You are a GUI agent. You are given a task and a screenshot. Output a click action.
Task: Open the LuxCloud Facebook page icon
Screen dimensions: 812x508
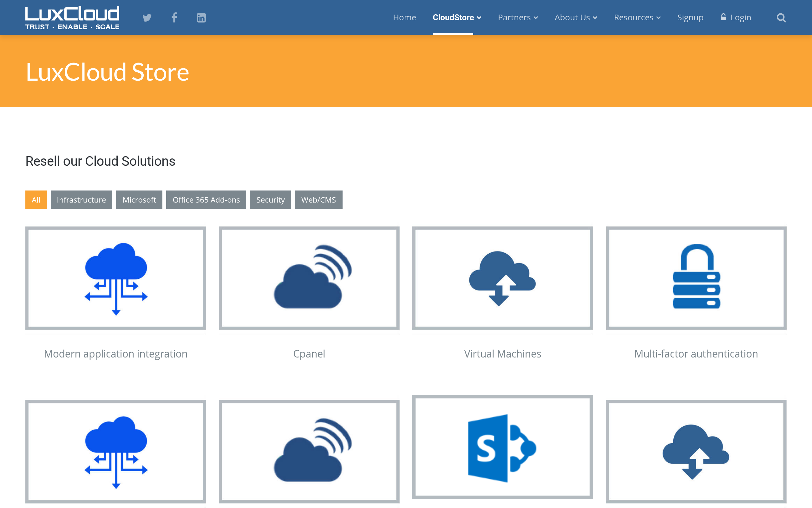point(174,17)
